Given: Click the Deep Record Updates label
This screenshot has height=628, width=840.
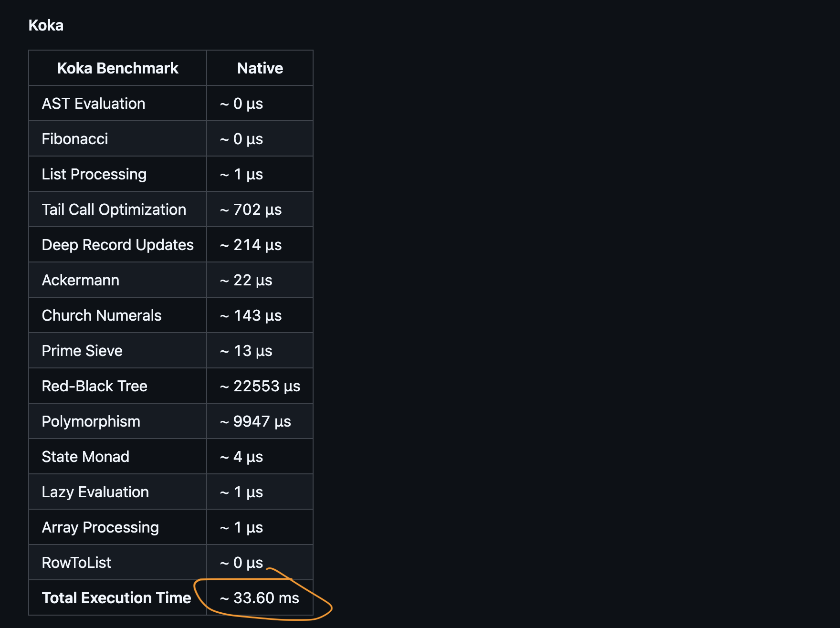Looking at the screenshot, I should (x=118, y=245).
